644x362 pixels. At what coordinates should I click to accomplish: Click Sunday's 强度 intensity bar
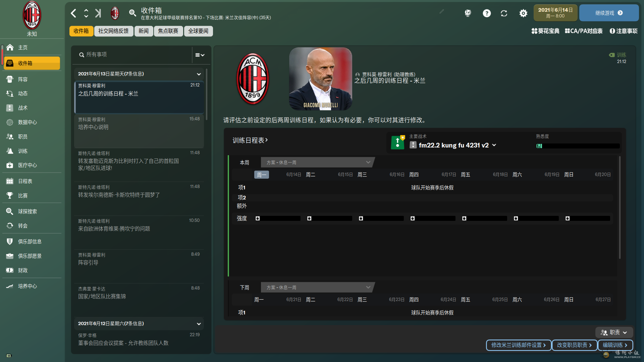[x=588, y=219]
